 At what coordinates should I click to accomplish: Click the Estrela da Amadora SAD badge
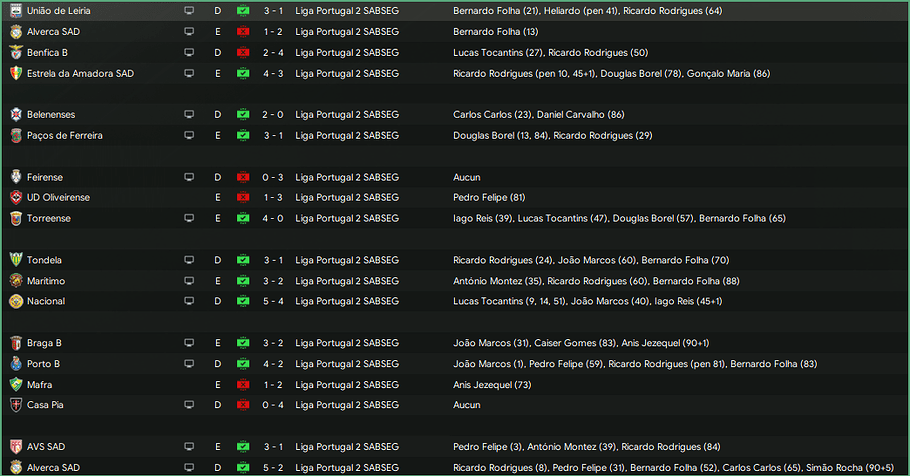click(16, 73)
